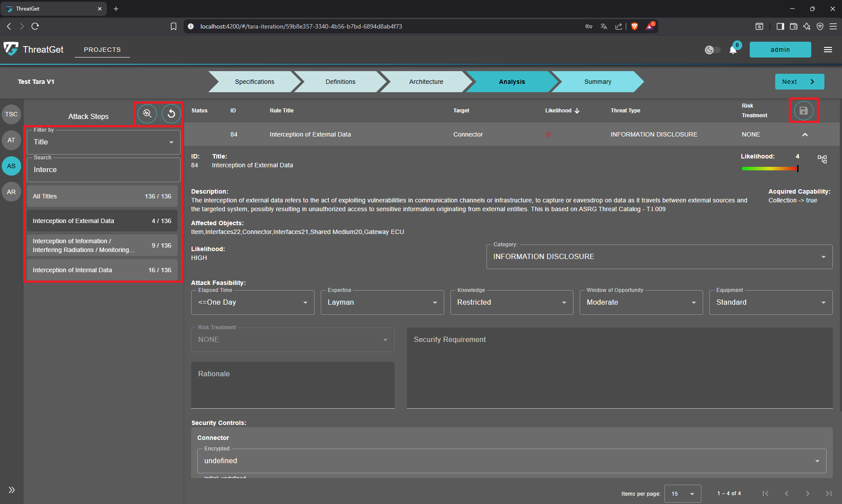Go to last page using pagination icon
This screenshot has width=842, height=504.
pos(829,493)
